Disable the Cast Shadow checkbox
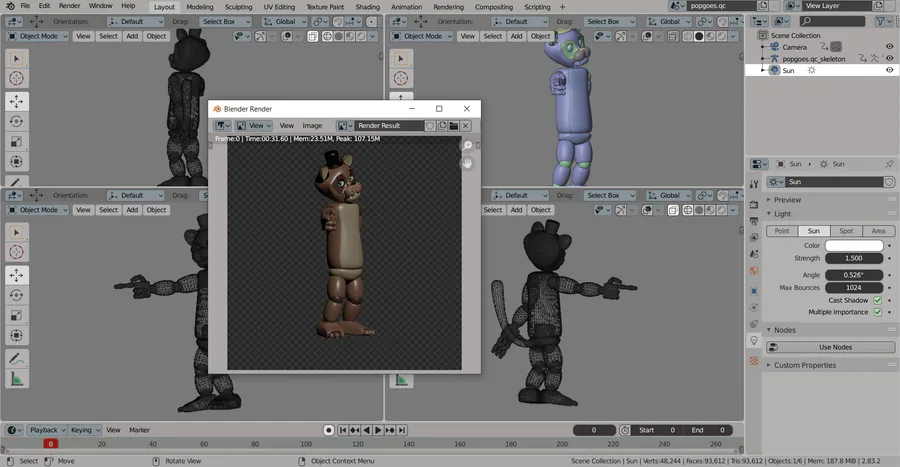 coord(878,301)
